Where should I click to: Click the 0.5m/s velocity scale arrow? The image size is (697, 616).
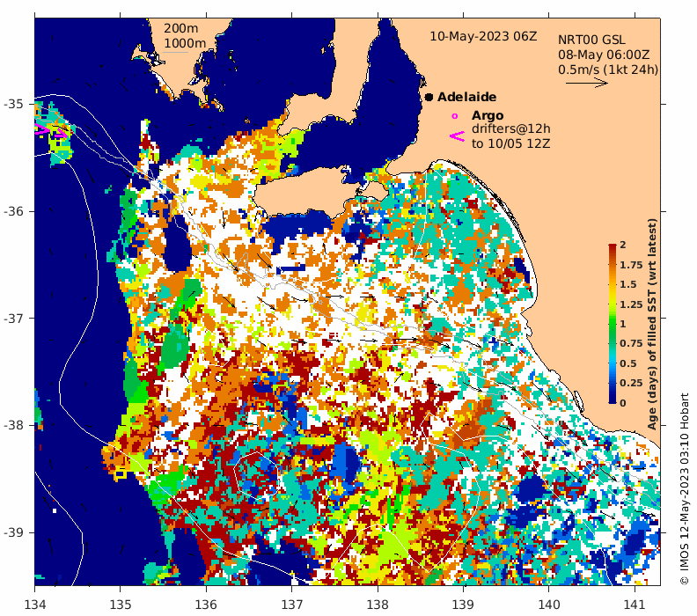[x=586, y=83]
